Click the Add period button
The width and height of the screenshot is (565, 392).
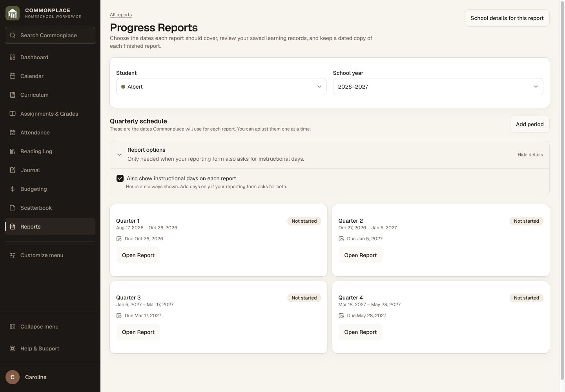[530, 124]
